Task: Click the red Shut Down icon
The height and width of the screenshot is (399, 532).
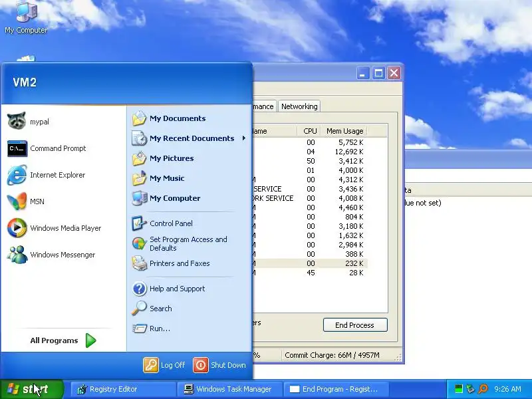Action: [201, 365]
